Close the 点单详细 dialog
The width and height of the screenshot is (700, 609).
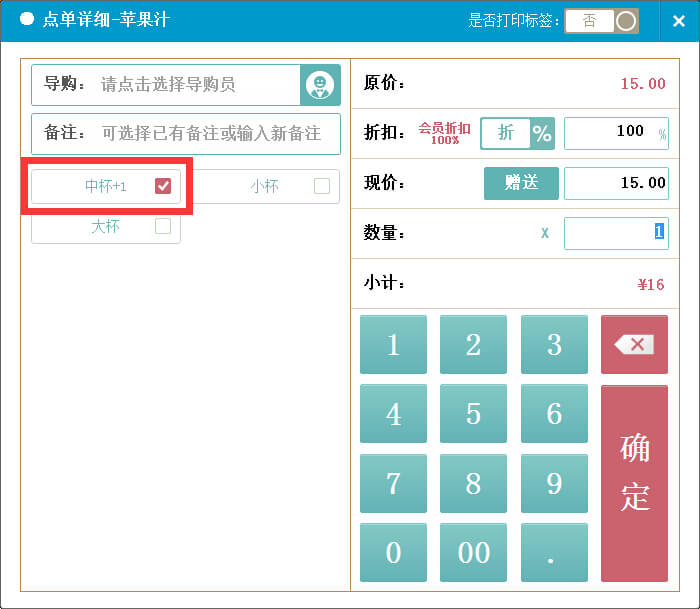coord(678,21)
